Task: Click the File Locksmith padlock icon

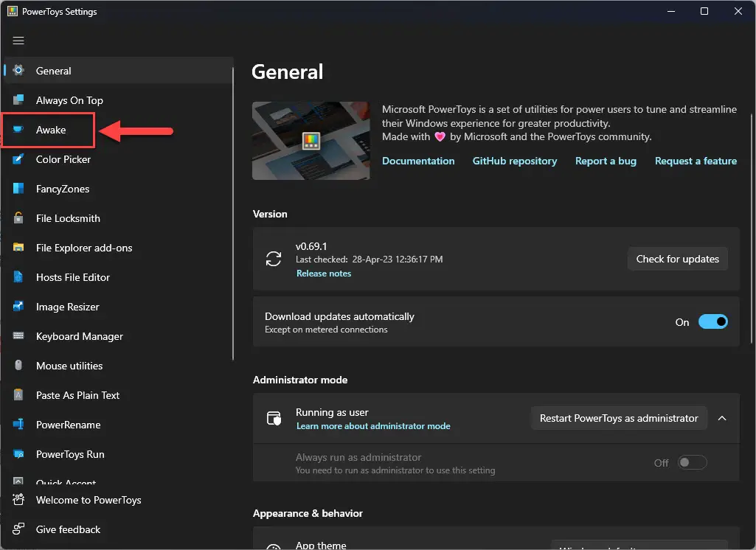Action: 18,218
